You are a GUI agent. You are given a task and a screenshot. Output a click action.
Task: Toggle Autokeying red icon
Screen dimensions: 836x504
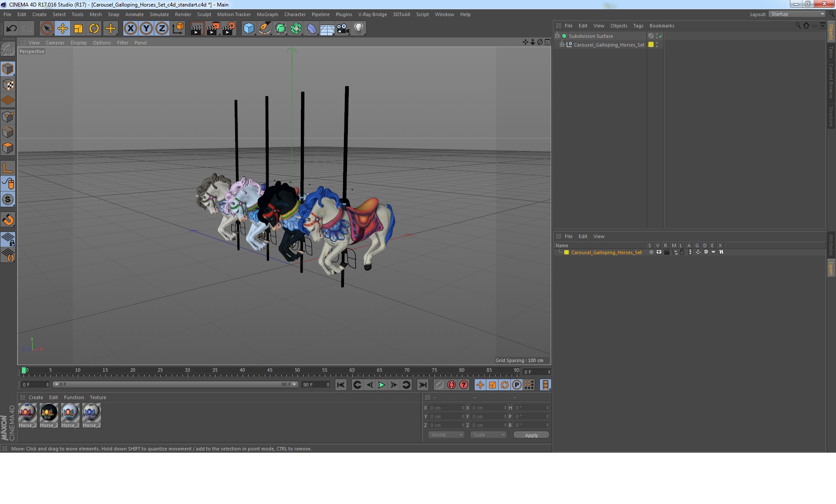coord(452,385)
